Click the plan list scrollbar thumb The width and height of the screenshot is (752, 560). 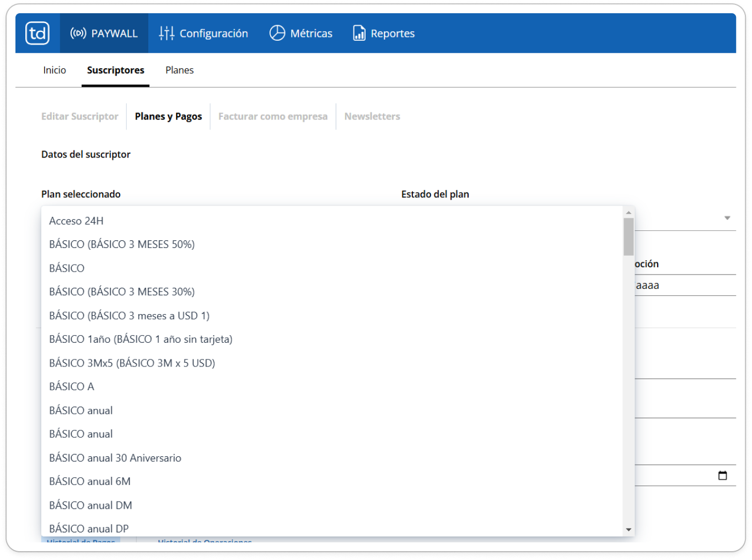click(x=629, y=237)
